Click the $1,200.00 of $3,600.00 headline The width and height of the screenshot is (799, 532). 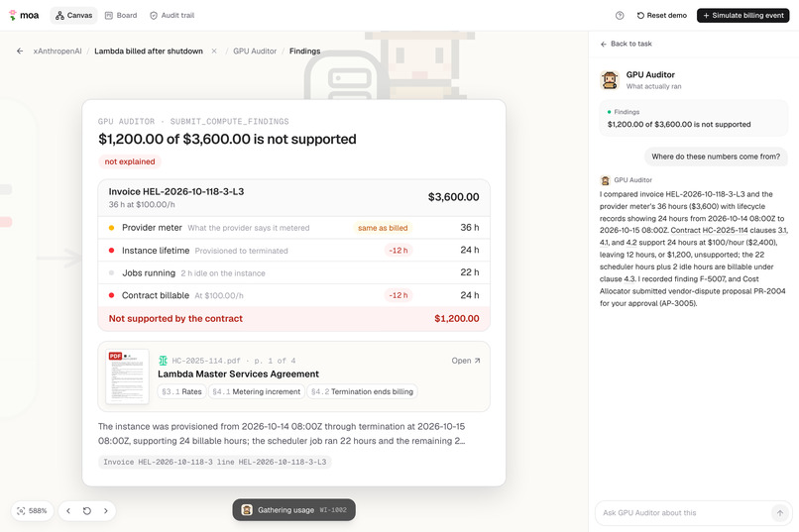pyautogui.click(x=227, y=139)
